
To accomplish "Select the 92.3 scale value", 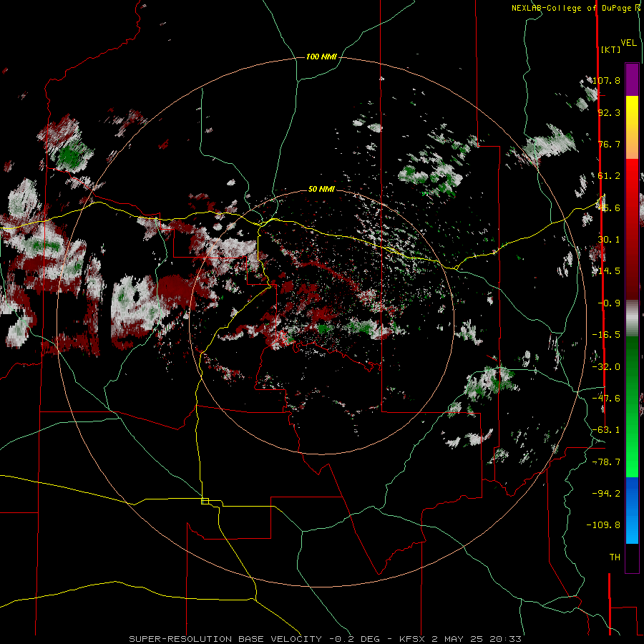I will [609, 112].
